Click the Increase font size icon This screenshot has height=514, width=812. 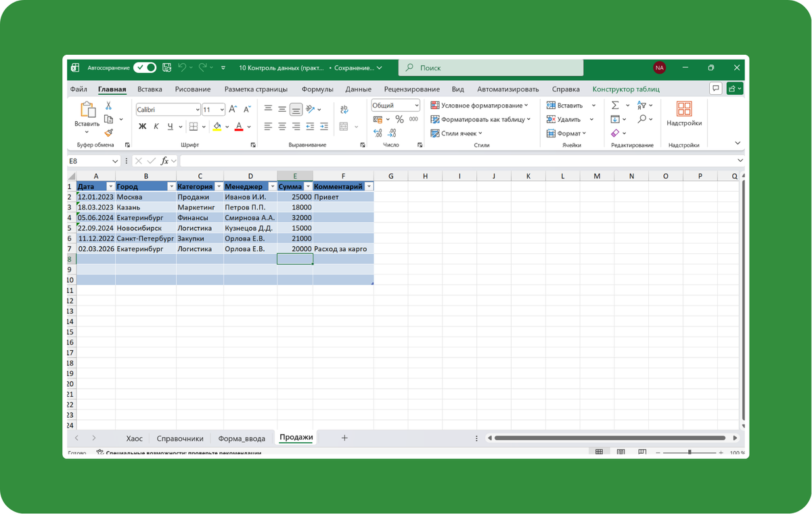point(233,109)
